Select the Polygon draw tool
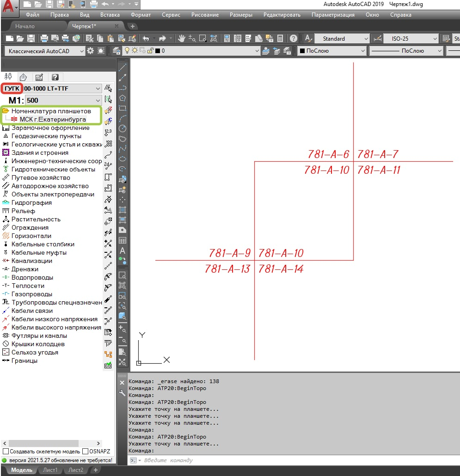 point(123,98)
